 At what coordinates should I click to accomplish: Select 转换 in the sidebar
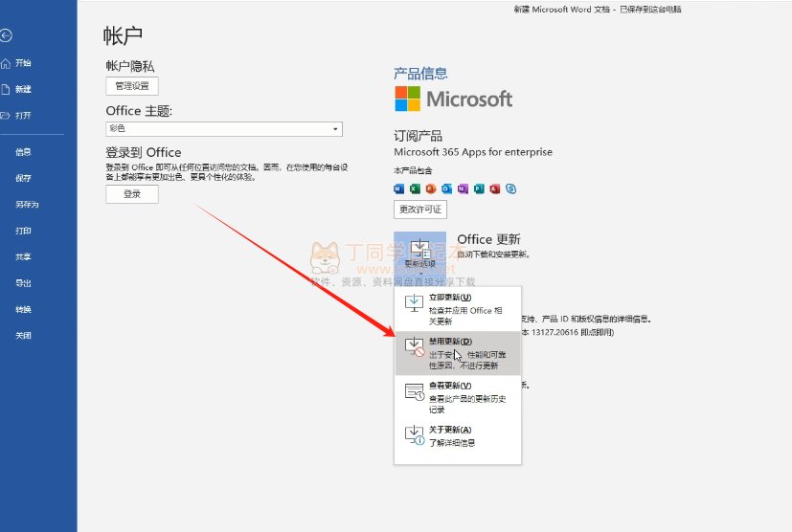point(23,309)
